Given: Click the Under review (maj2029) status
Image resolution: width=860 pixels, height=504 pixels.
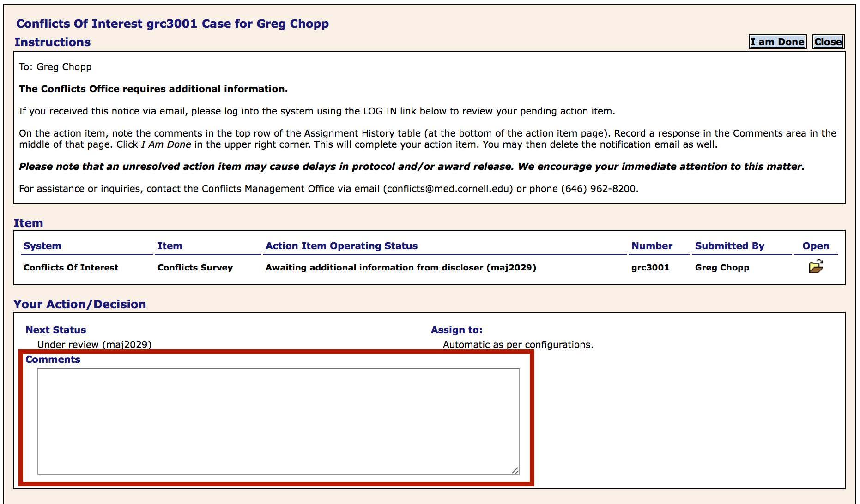Looking at the screenshot, I should click(x=94, y=345).
